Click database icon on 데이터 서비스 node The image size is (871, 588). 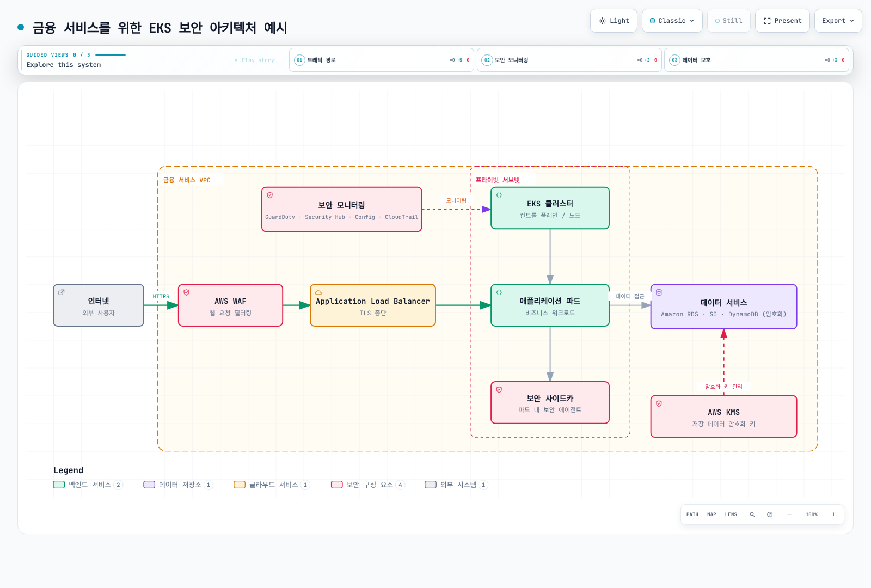click(659, 292)
